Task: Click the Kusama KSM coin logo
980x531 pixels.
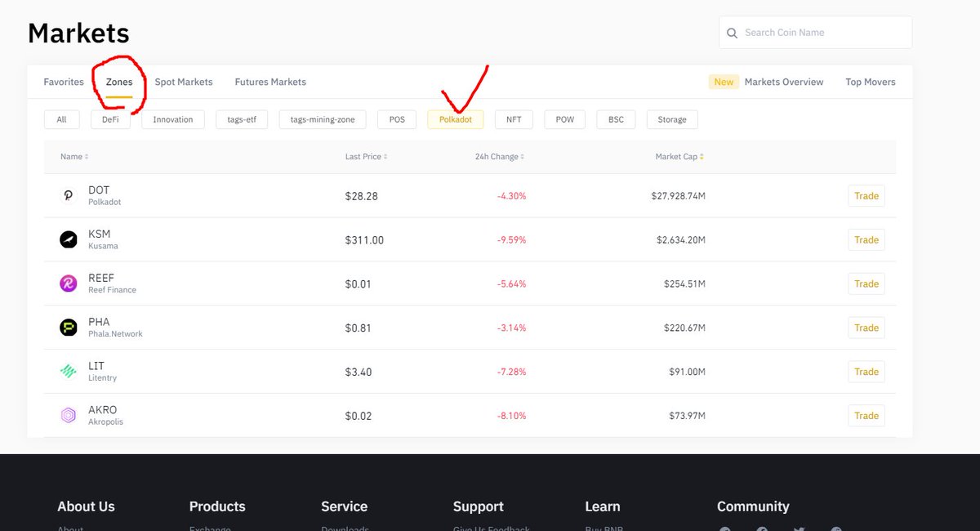Action: point(68,239)
